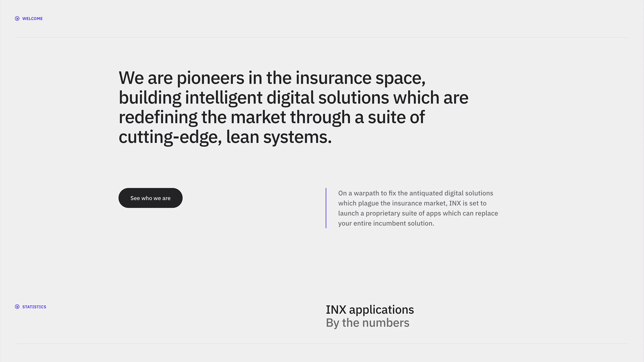The height and width of the screenshot is (362, 644).
Task: Click the word 'pioneers' in the headline
Action: (210, 78)
